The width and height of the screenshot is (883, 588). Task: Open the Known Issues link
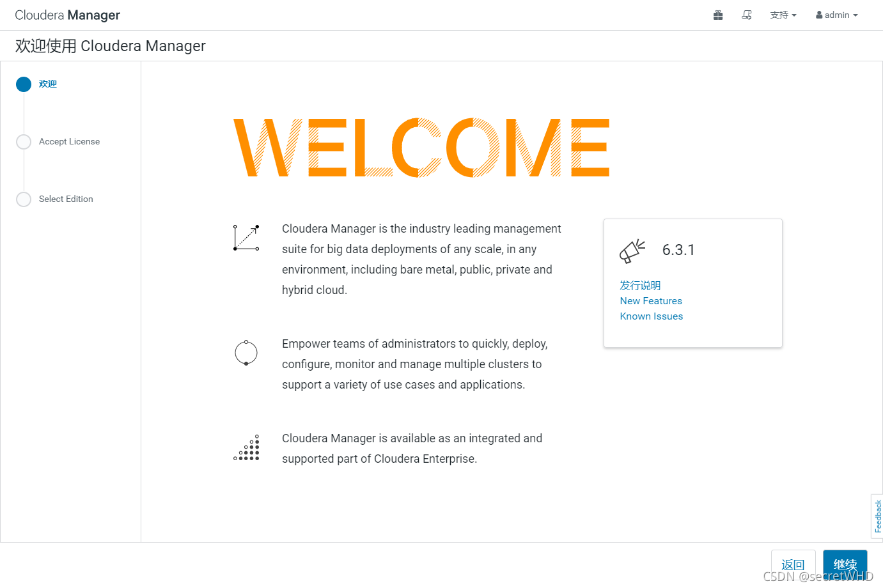[652, 316]
